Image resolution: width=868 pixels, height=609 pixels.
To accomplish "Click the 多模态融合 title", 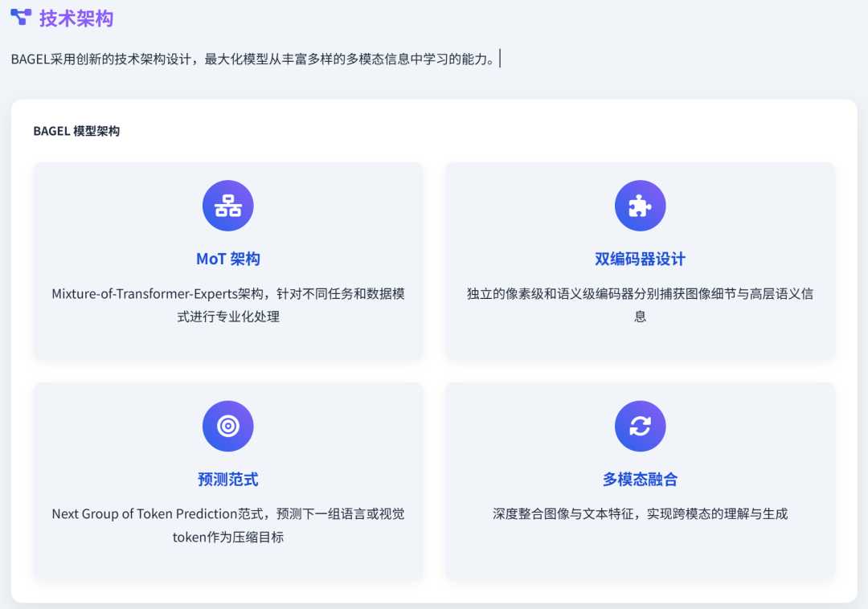I will tap(640, 479).
